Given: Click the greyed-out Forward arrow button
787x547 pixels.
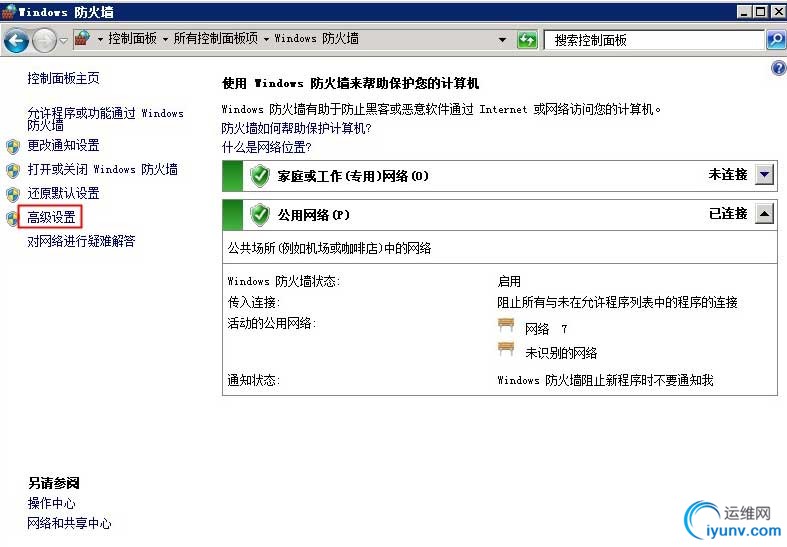Looking at the screenshot, I should coord(45,41).
